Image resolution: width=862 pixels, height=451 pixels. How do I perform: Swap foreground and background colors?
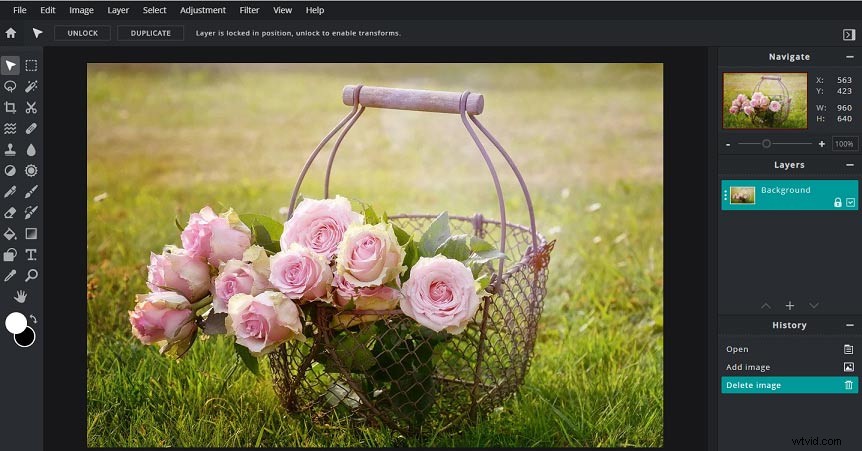tap(33, 318)
